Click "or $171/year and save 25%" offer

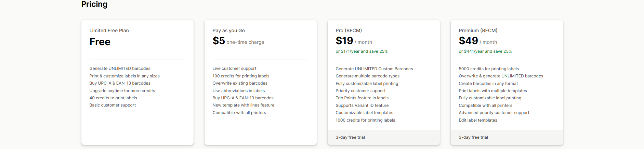click(x=362, y=51)
